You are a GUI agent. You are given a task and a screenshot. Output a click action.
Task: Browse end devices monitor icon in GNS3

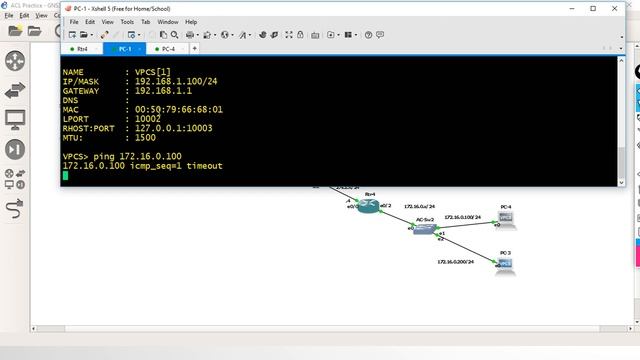point(15,120)
